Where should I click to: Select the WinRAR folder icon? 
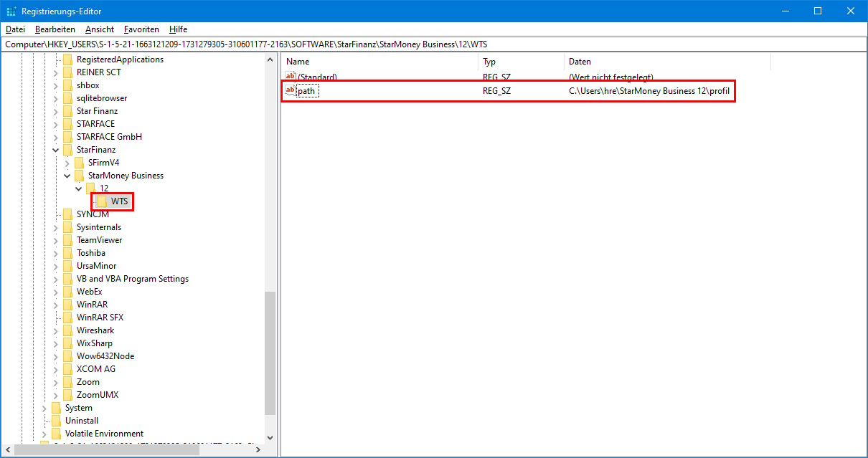coord(68,305)
